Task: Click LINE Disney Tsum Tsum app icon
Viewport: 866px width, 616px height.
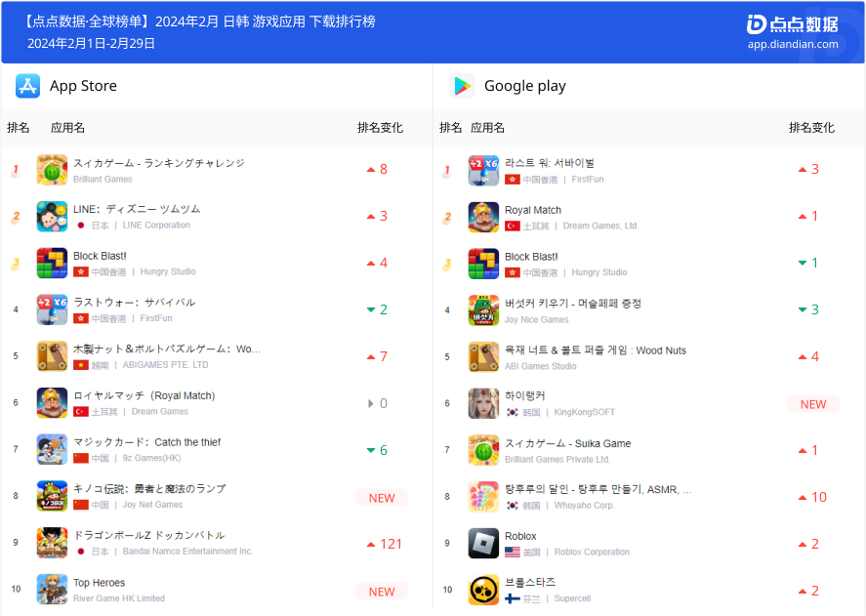Action: (x=52, y=217)
